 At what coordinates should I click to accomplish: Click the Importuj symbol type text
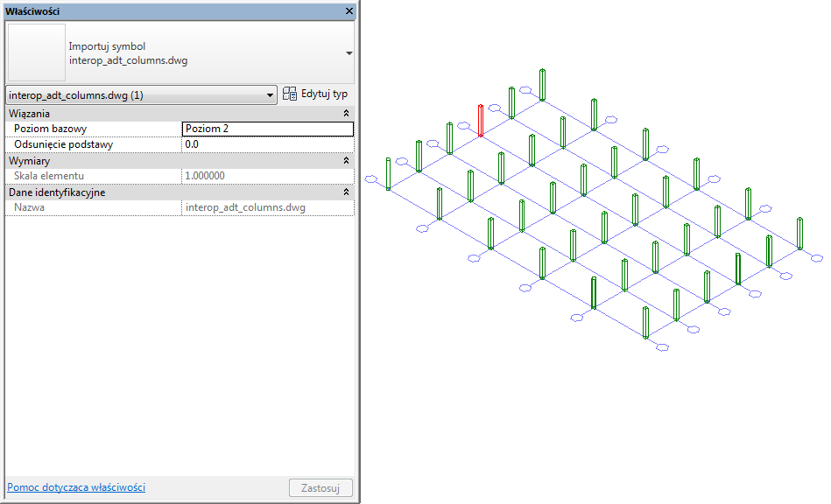[x=107, y=46]
